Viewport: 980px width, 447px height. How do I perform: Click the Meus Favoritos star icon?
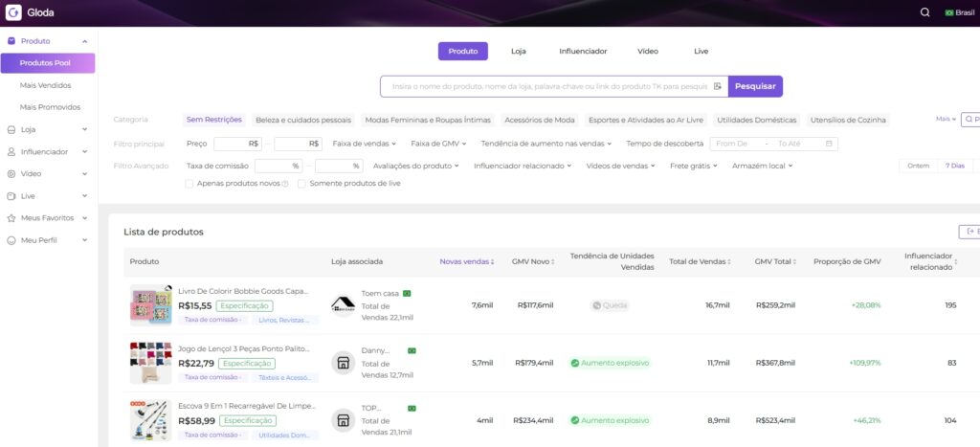coord(11,217)
